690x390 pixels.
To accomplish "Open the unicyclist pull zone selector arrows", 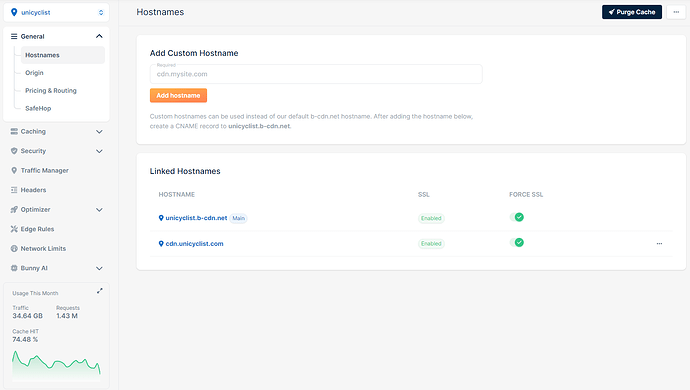I will click(101, 12).
